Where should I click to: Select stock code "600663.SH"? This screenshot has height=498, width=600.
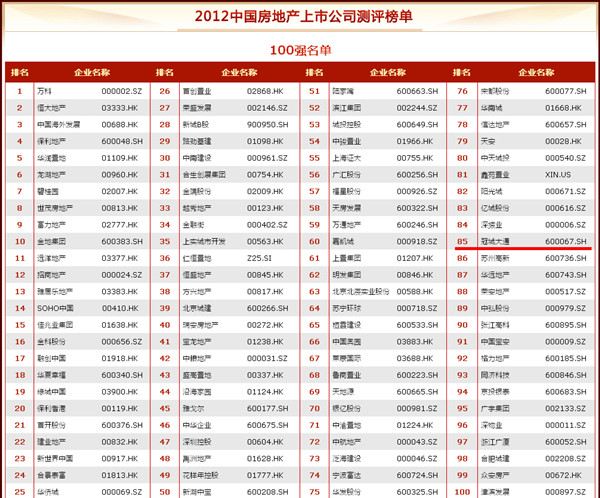click(x=417, y=91)
